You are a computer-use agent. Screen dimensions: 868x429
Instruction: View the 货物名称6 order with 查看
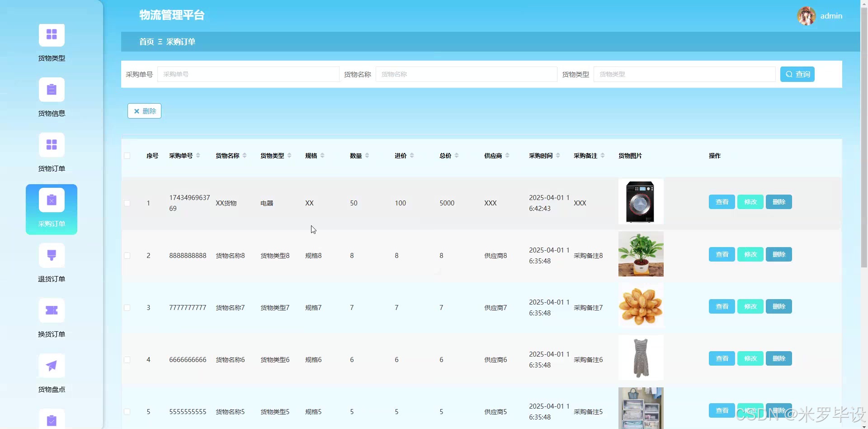pyautogui.click(x=722, y=358)
